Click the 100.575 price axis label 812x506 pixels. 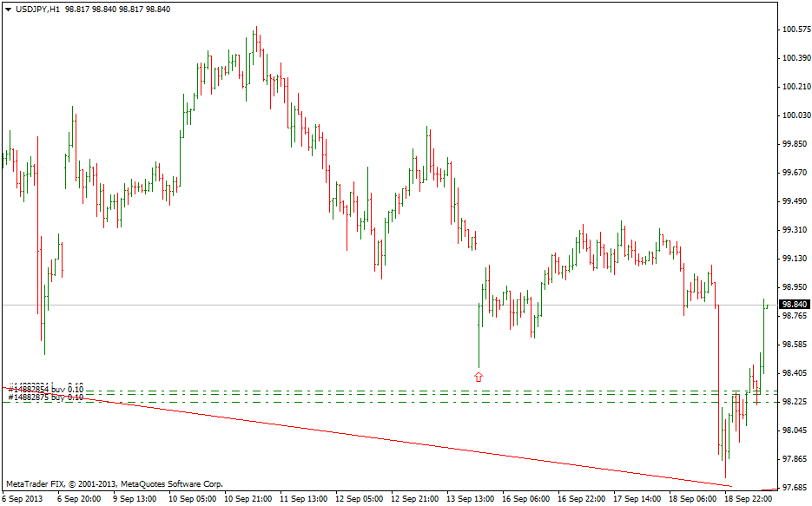tap(795, 30)
